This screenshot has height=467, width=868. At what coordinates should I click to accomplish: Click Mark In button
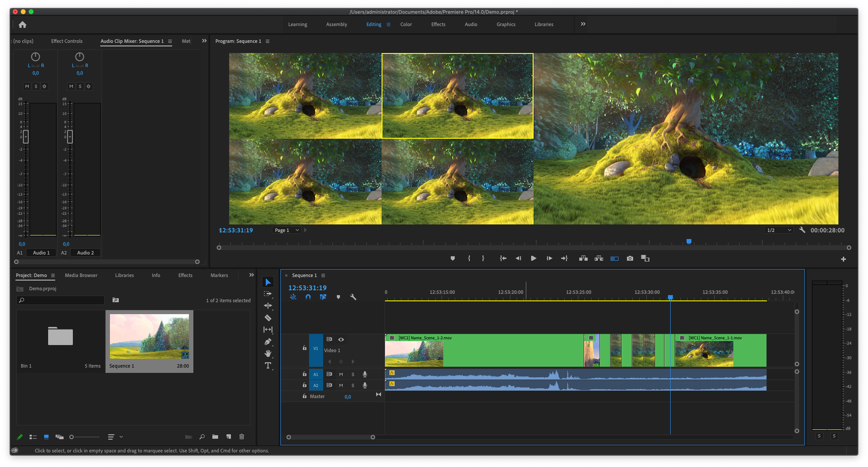tap(469, 258)
